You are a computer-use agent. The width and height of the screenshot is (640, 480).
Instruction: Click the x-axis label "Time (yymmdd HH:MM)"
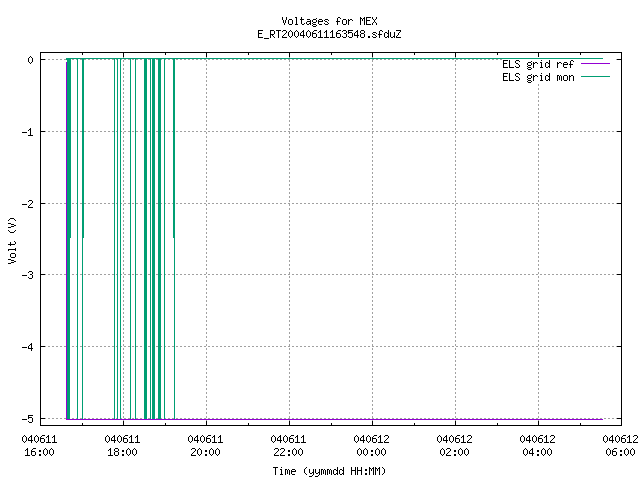[329, 471]
